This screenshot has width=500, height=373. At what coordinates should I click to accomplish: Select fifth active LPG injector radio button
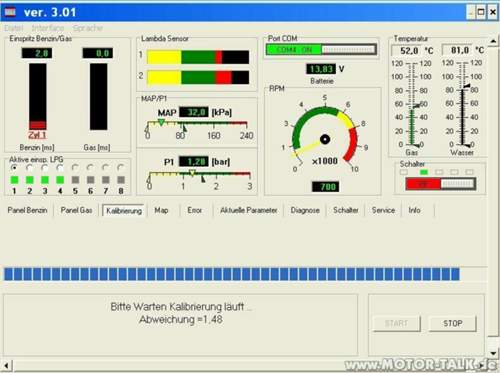point(75,167)
